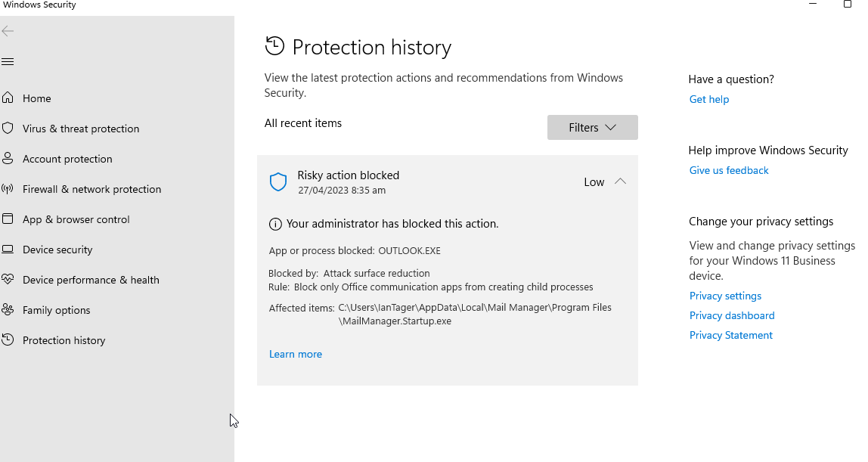Open Privacy settings
This screenshot has height=462, width=868.
click(725, 296)
